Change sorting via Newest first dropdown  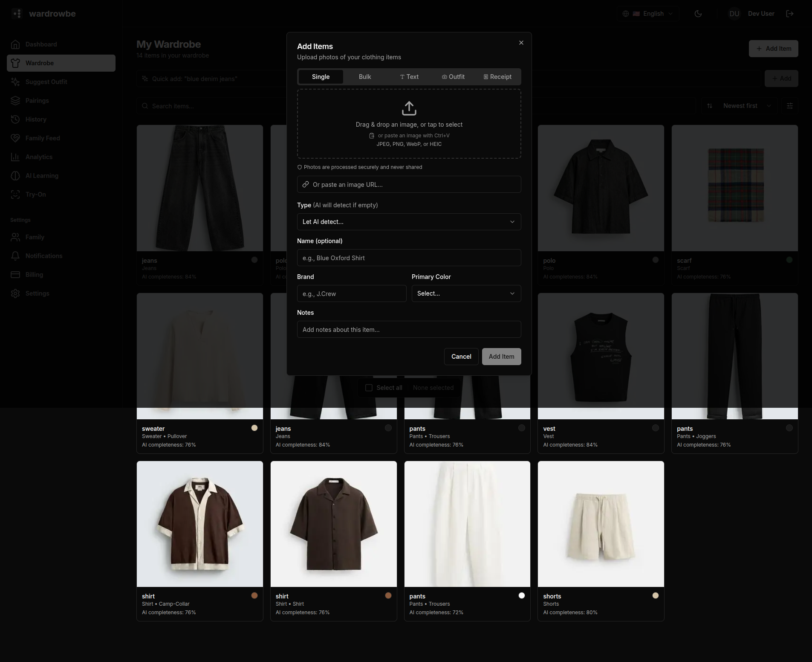click(x=739, y=106)
